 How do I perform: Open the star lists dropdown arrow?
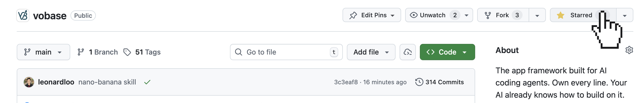[624, 15]
